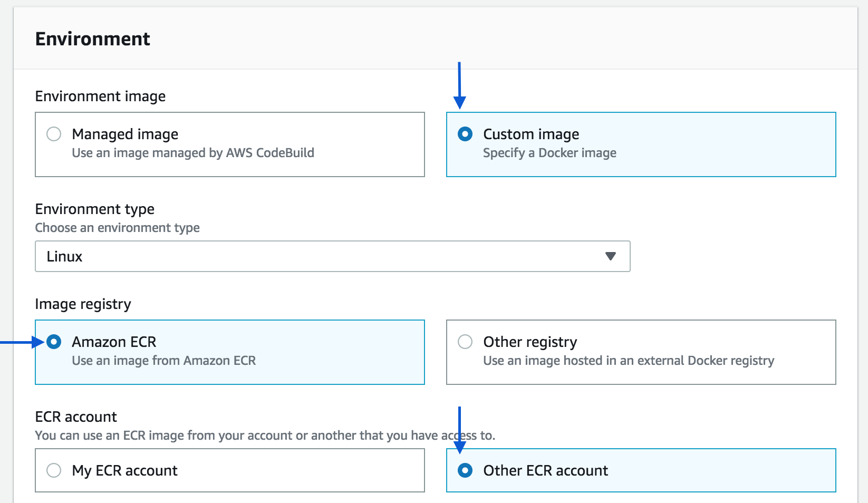Image resolution: width=868 pixels, height=503 pixels.
Task: Click the 'Environment image' label
Action: 100,96
